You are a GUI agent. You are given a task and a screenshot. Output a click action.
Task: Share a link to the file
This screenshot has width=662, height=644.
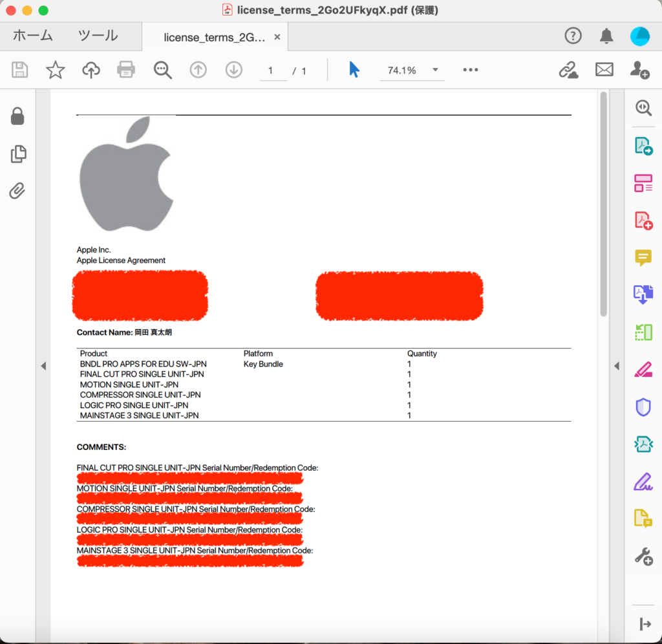569,70
